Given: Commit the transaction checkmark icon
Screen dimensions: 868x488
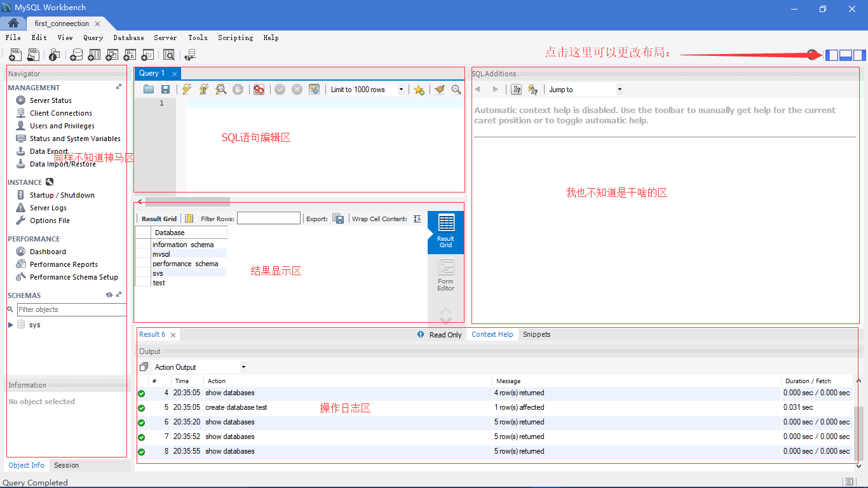Looking at the screenshot, I should pyautogui.click(x=280, y=90).
